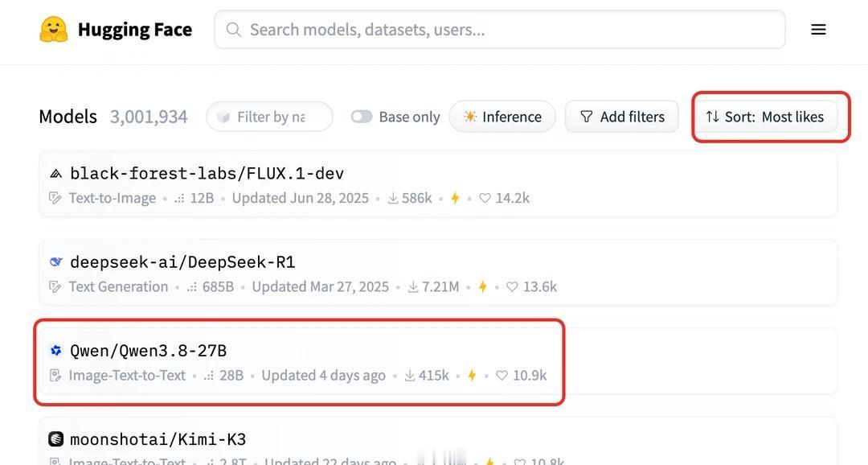Image resolution: width=868 pixels, height=465 pixels.
Task: Click the deepseek-ai whale avatar icon
Action: [x=56, y=261]
